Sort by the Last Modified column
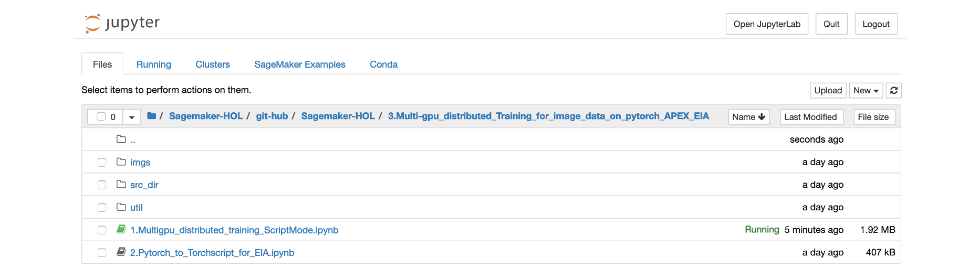The width and height of the screenshot is (980, 279). (811, 117)
